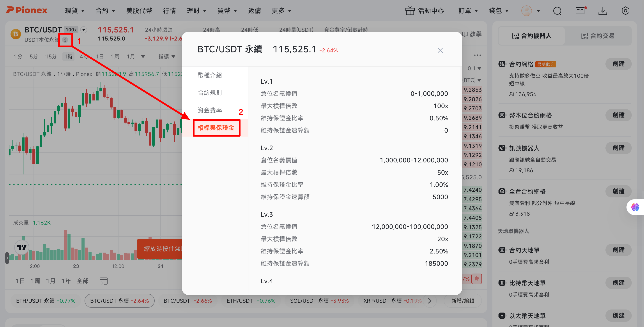Click the 訊號機器人 signal robot icon

coord(502,148)
